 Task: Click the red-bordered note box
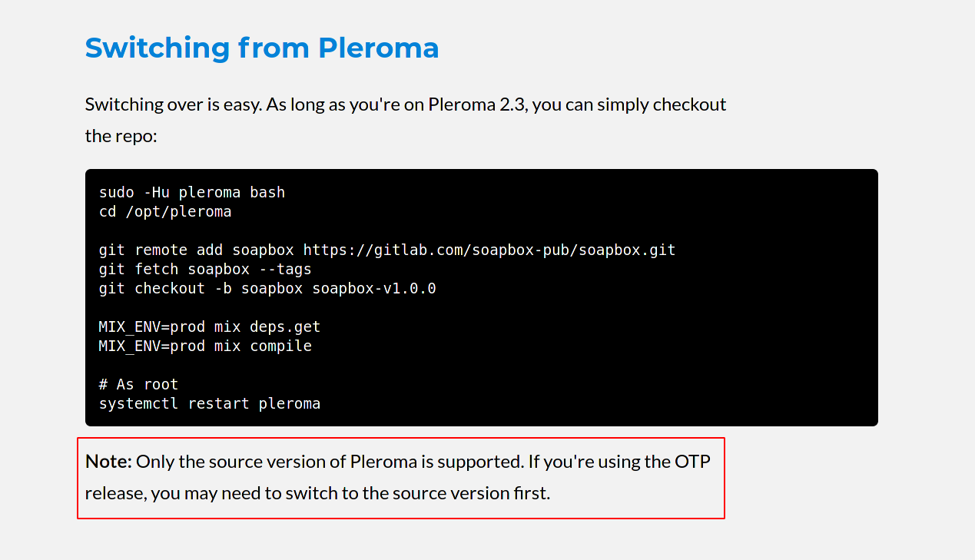point(401,478)
